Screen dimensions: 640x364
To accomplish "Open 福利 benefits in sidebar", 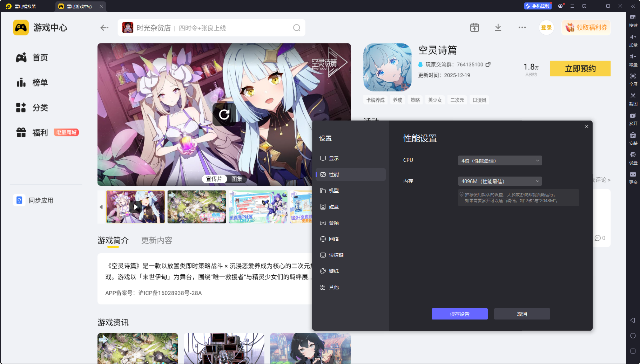I will click(x=32, y=132).
